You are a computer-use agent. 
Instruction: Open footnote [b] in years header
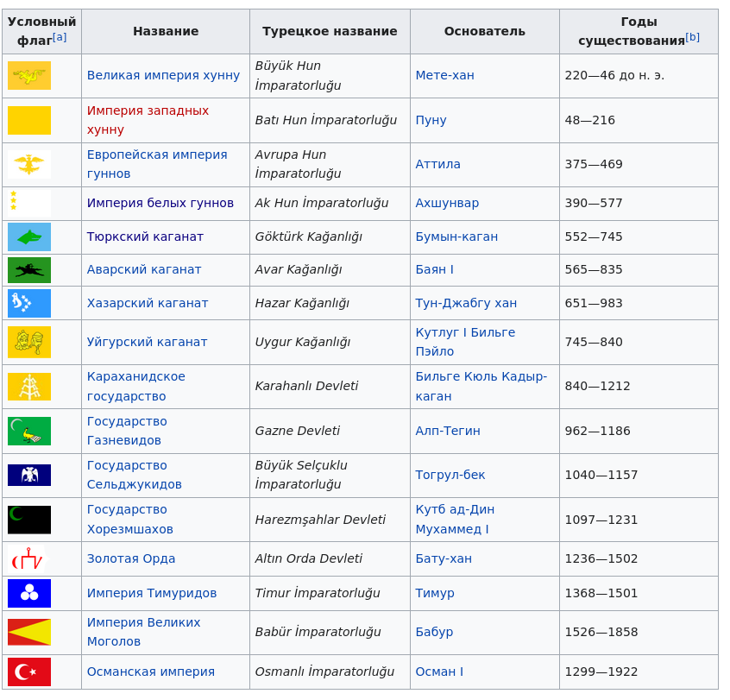(692, 37)
